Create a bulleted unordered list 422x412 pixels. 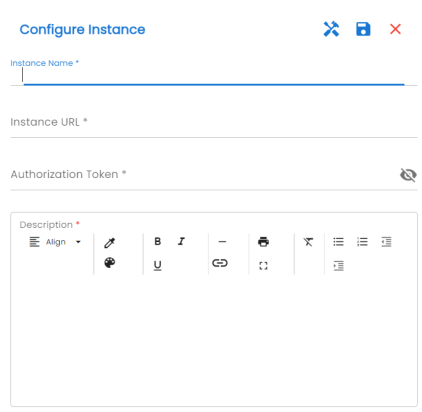338,242
